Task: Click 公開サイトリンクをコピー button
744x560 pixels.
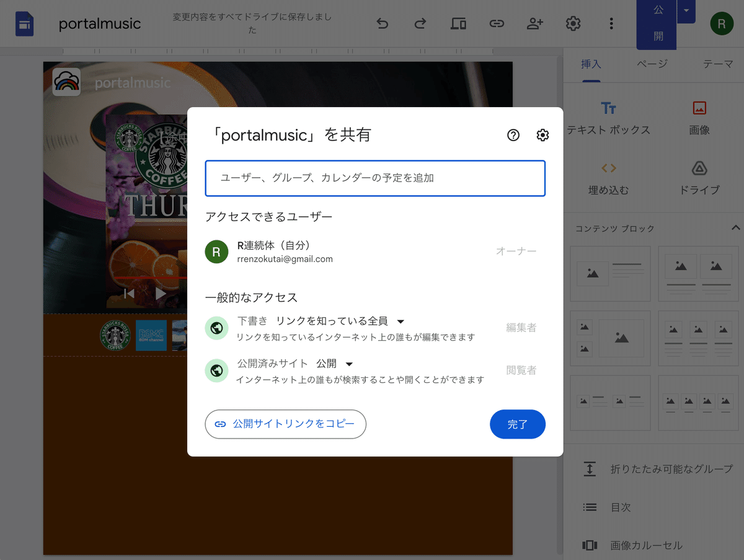Action: pyautogui.click(x=286, y=424)
